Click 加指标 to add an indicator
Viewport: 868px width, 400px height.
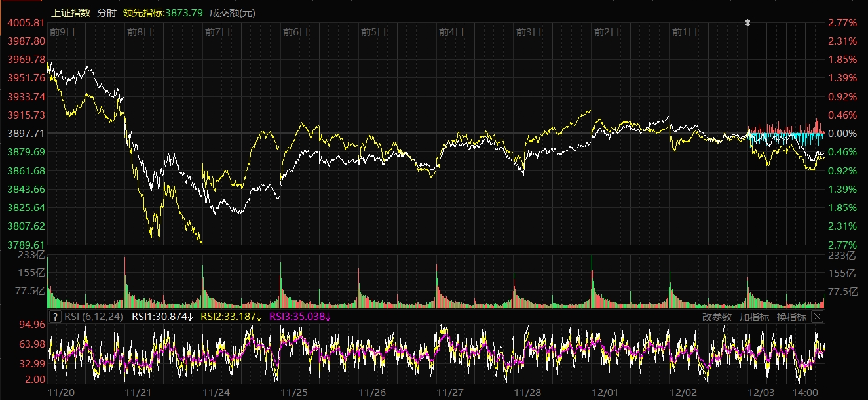tap(754, 317)
